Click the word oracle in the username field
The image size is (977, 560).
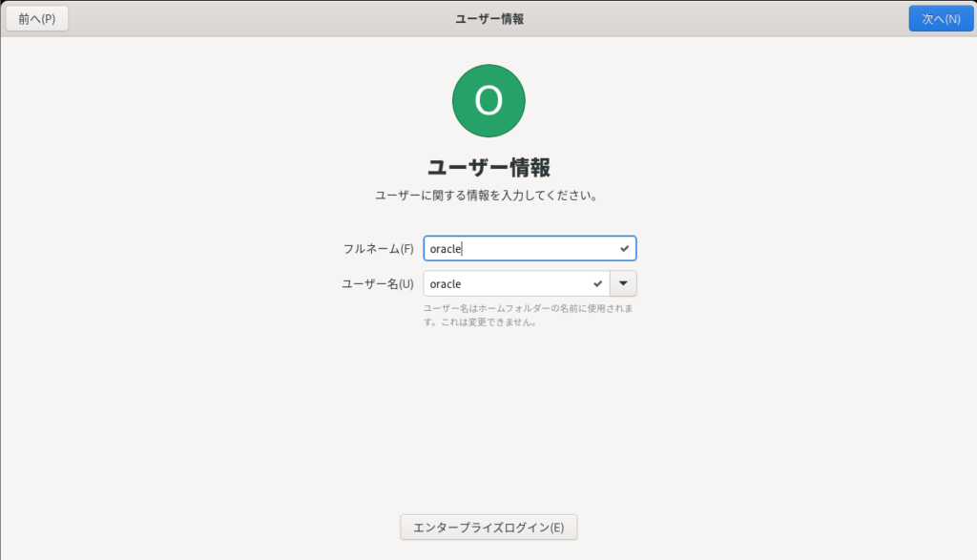[x=446, y=284]
